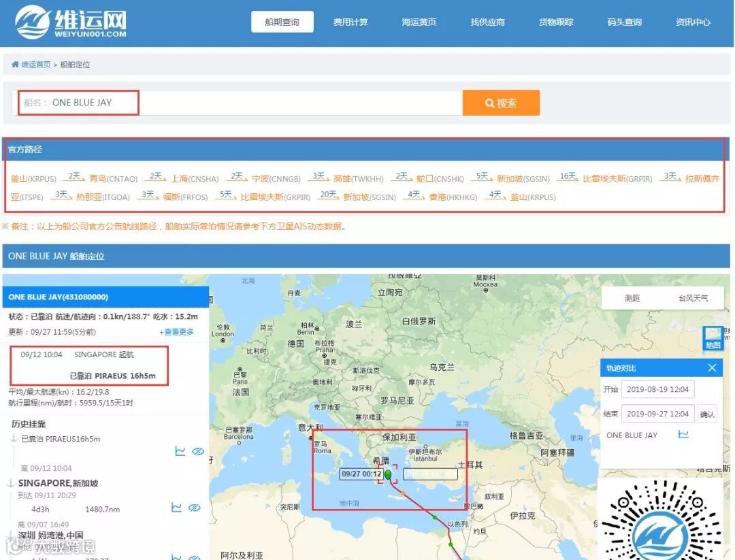Switch map layer with 地图 thumbnail
The image size is (735, 560).
click(713, 338)
